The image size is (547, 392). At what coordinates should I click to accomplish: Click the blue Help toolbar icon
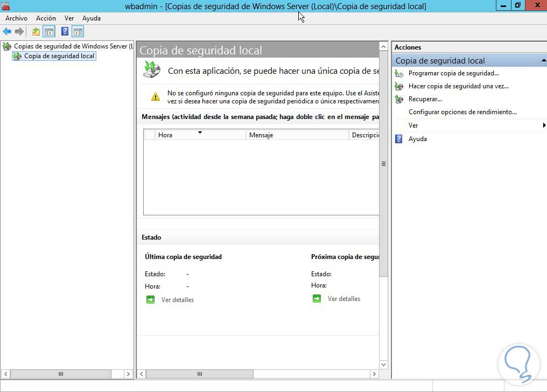coord(65,32)
